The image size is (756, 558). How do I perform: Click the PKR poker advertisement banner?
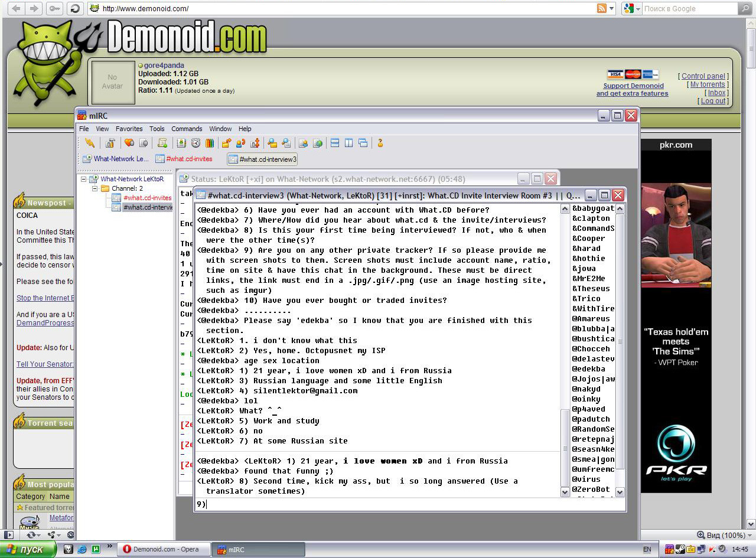[676, 315]
